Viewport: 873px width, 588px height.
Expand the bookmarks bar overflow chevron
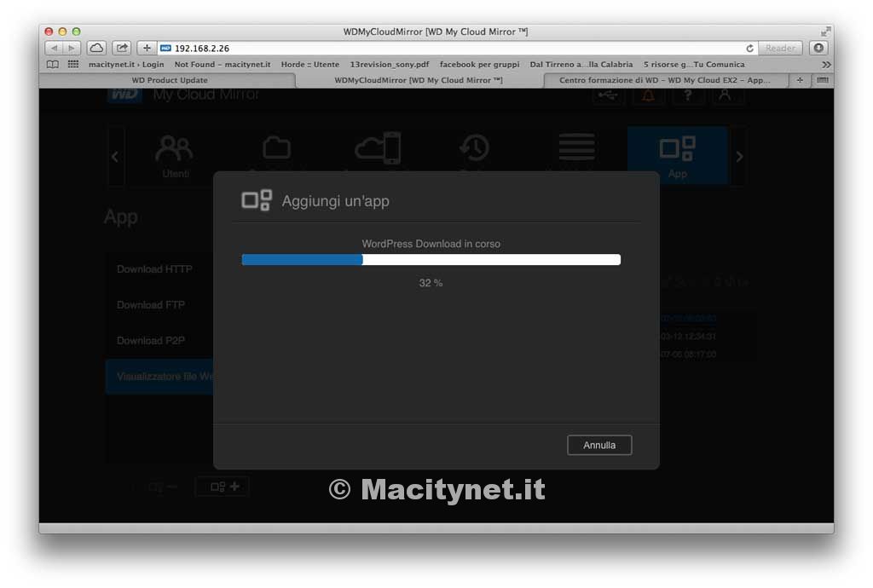[826, 65]
